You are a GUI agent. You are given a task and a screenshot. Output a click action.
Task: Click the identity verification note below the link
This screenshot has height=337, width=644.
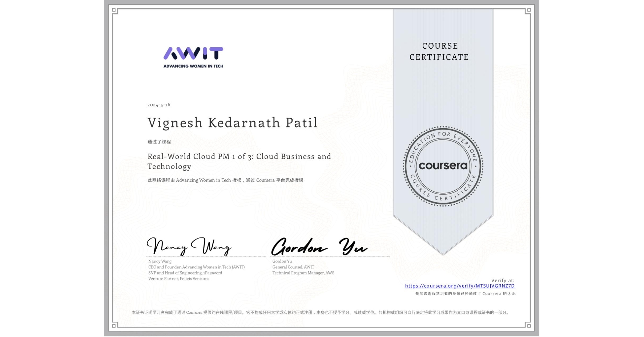click(466, 293)
